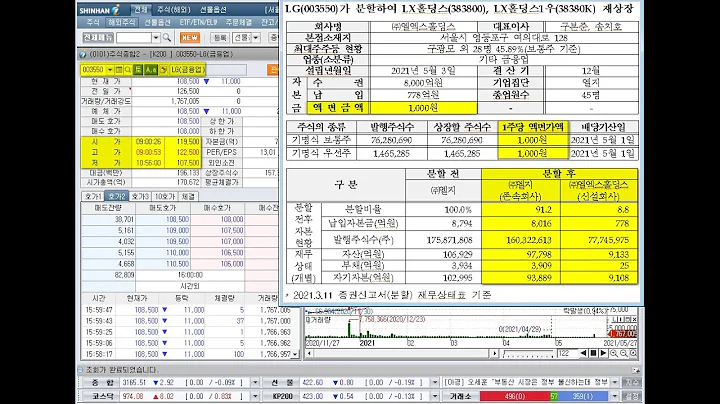Click the small icon left of 조회가 완료되었습니다
720x404 pixels.
coord(80,370)
